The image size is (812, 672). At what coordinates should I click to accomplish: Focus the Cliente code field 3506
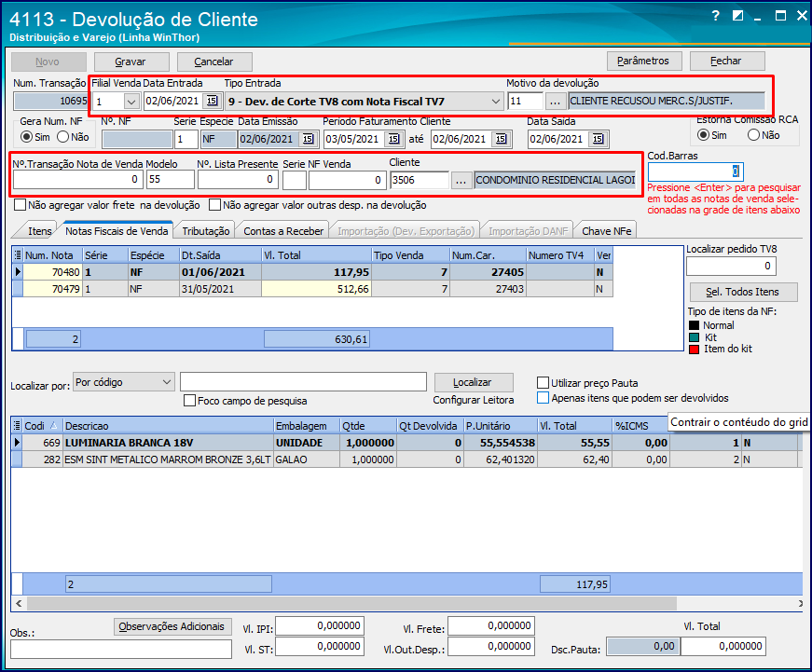click(x=420, y=180)
